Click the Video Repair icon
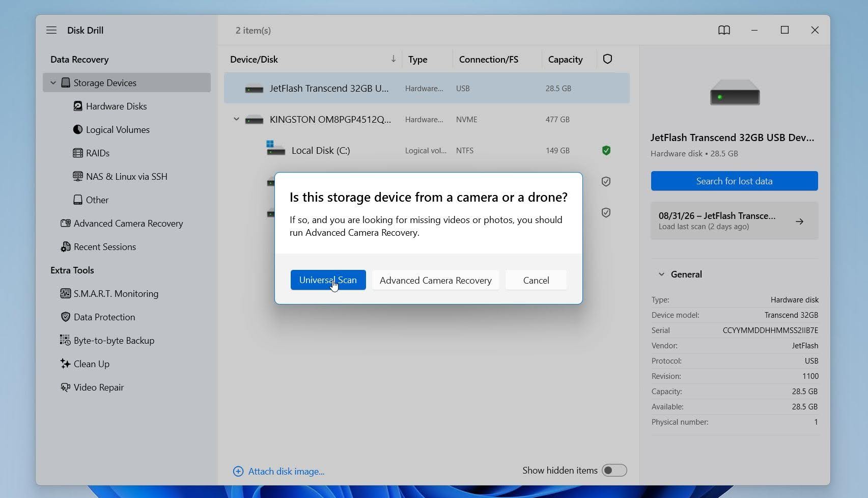 (x=66, y=387)
